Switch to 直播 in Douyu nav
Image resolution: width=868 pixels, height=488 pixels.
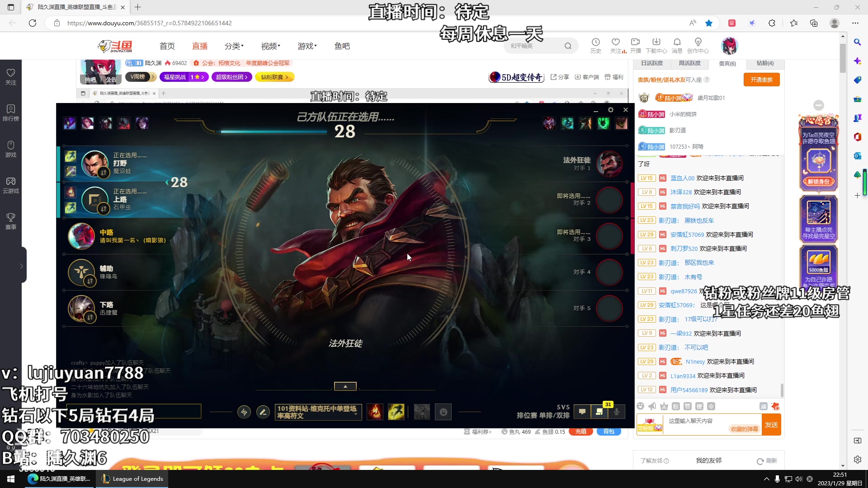(200, 46)
